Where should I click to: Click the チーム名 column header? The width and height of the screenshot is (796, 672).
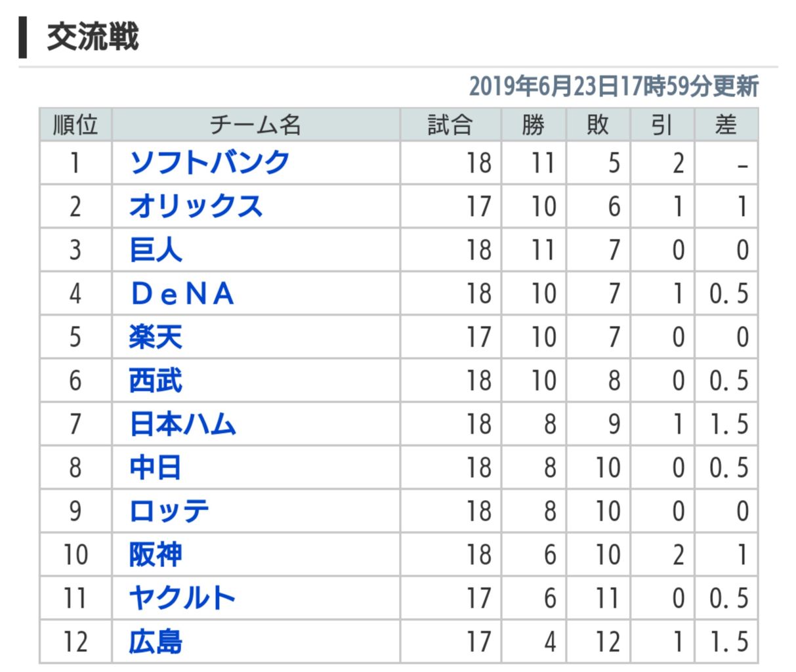255,124
